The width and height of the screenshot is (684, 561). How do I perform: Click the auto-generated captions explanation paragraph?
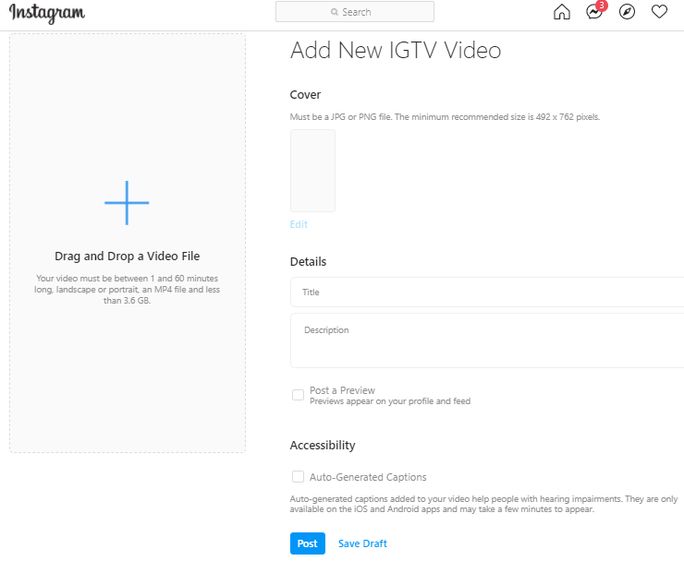pyautogui.click(x=484, y=504)
